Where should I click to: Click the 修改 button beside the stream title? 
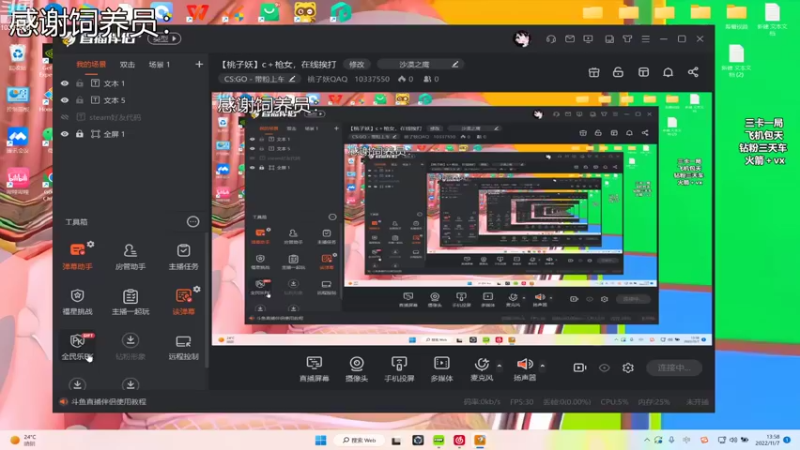[x=357, y=64]
